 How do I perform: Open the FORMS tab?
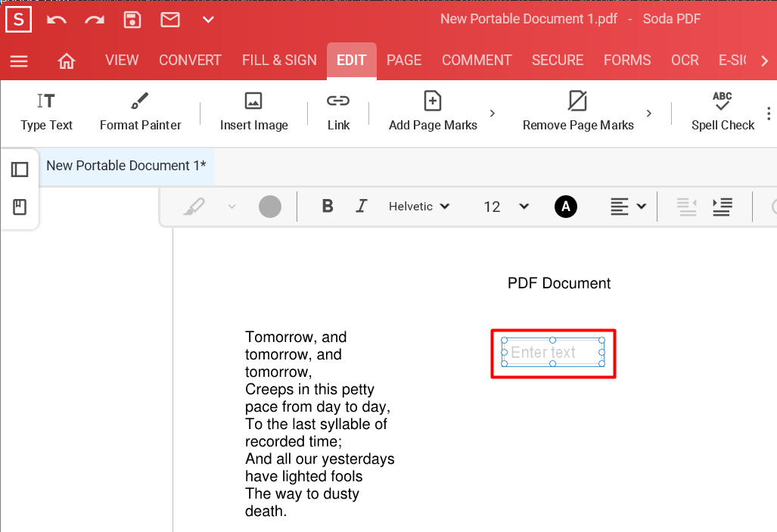[627, 60]
